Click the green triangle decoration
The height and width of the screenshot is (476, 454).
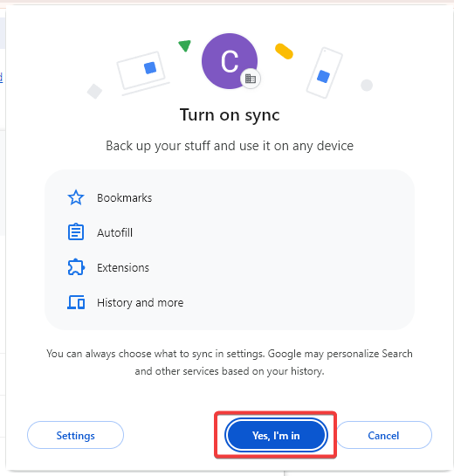click(x=184, y=45)
